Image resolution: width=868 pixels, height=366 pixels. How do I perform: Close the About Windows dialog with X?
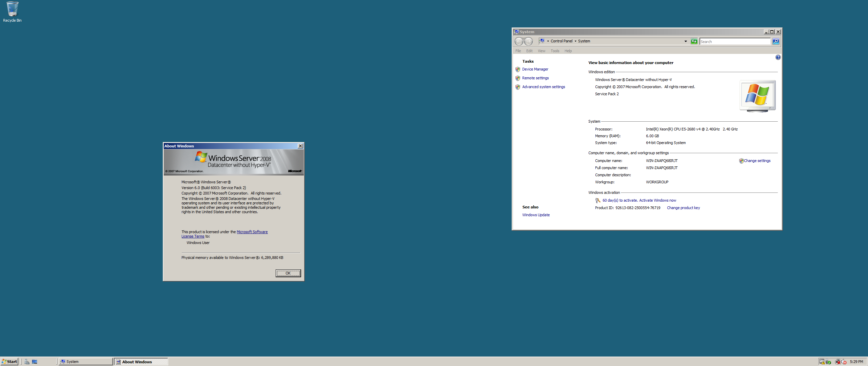click(300, 146)
